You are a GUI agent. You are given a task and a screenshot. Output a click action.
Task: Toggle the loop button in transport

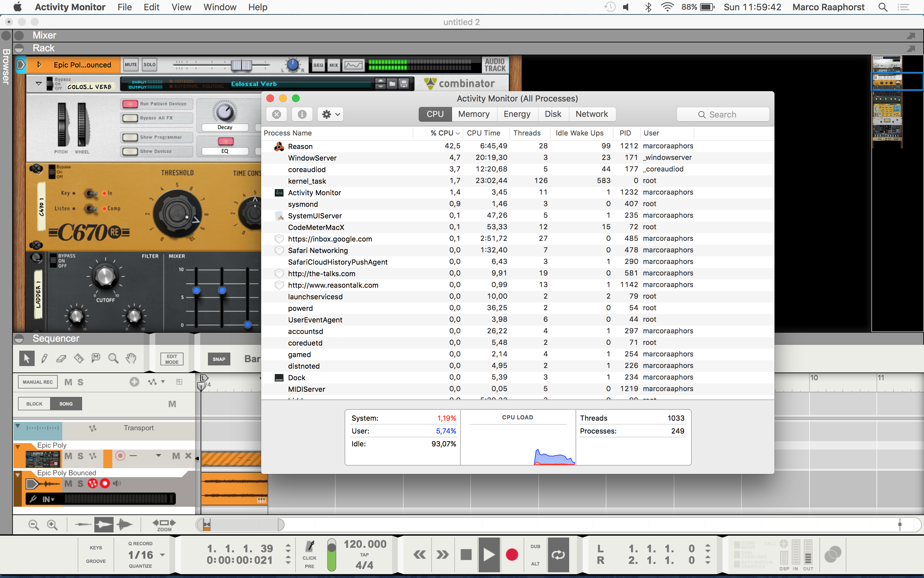[x=558, y=555]
